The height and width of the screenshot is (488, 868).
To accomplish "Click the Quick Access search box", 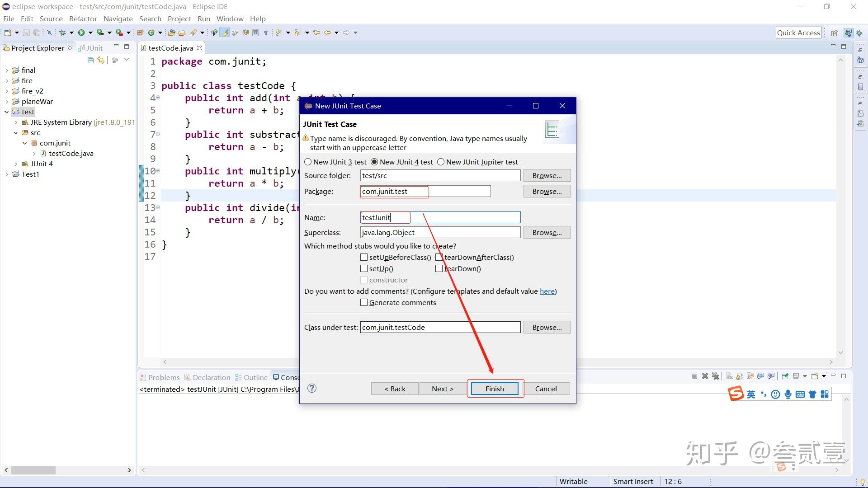I will (x=798, y=33).
